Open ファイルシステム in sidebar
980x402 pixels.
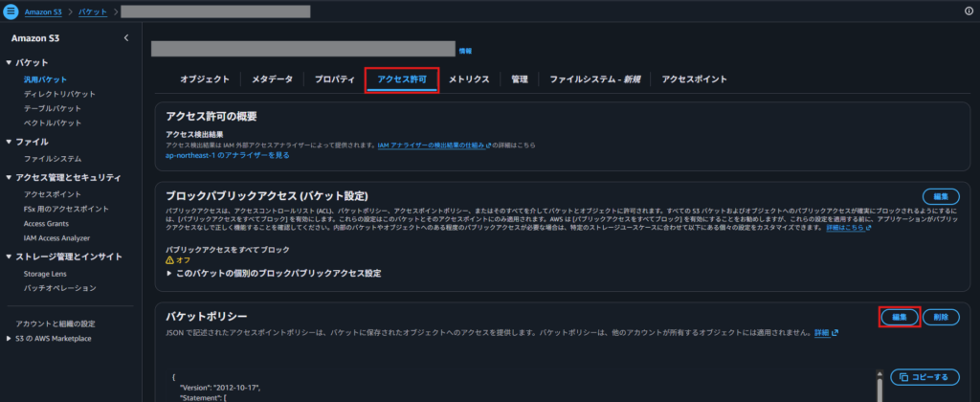pyautogui.click(x=53, y=160)
